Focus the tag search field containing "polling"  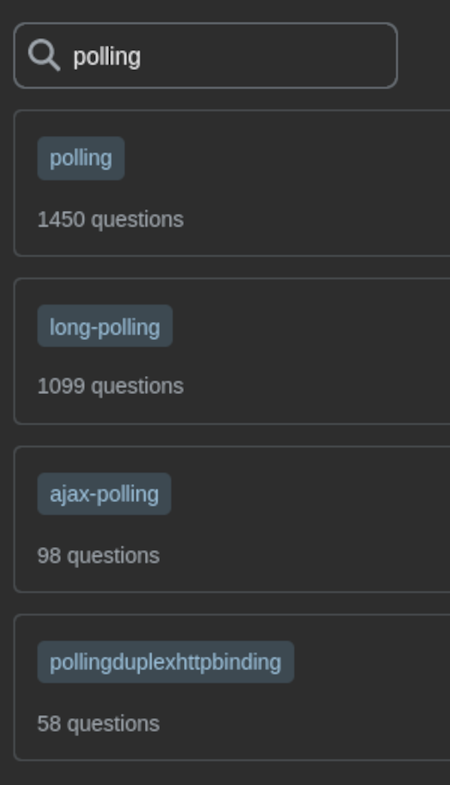point(206,56)
